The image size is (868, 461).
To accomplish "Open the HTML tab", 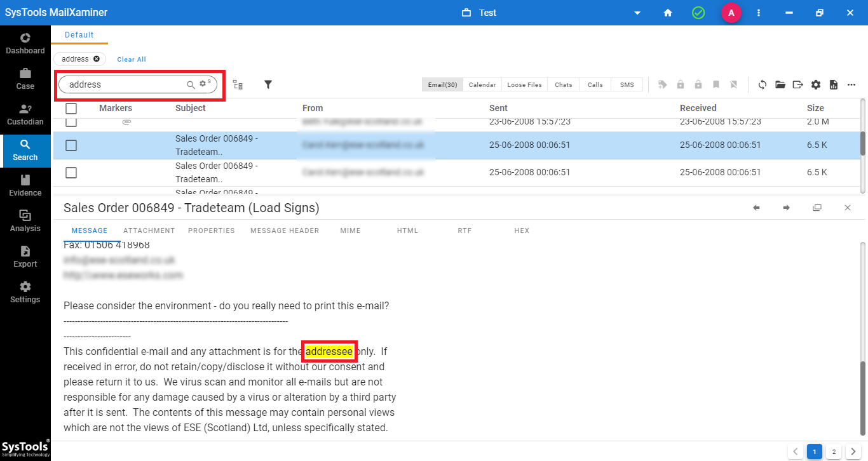I will tap(407, 230).
